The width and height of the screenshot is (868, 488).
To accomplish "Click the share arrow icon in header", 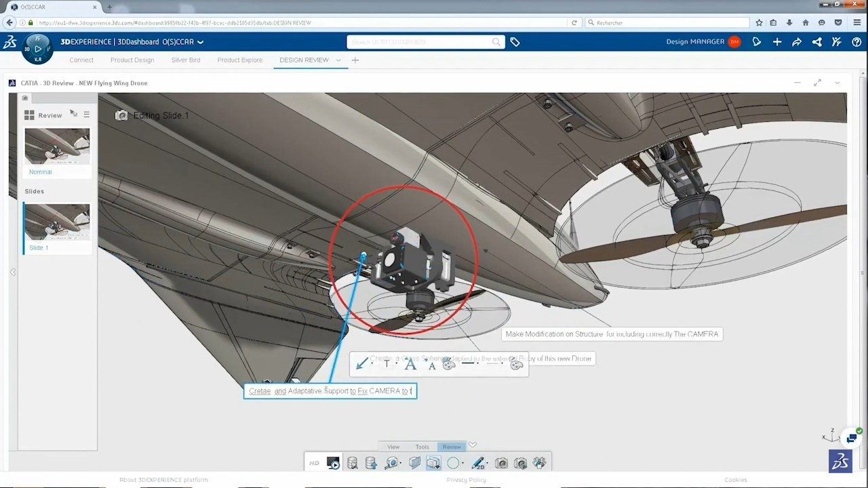I will (797, 42).
